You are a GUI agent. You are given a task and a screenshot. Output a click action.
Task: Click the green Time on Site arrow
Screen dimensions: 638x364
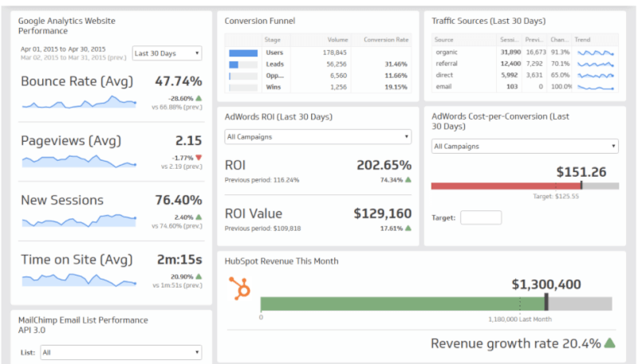(199, 276)
